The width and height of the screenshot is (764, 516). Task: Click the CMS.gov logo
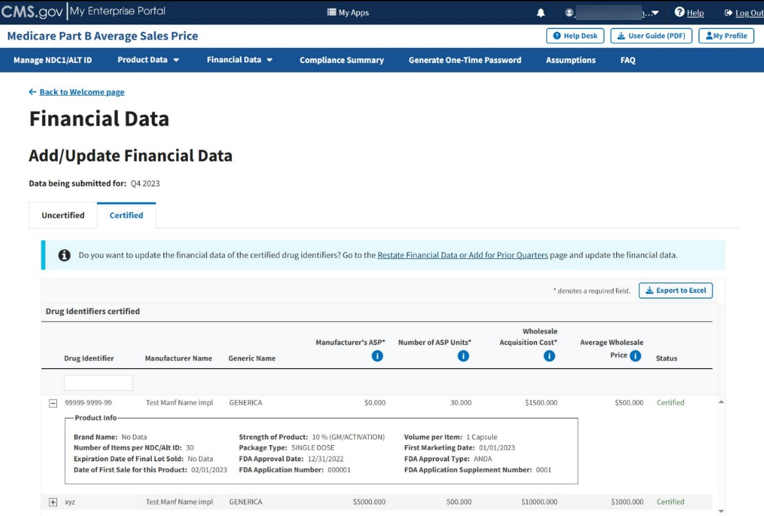pos(32,11)
